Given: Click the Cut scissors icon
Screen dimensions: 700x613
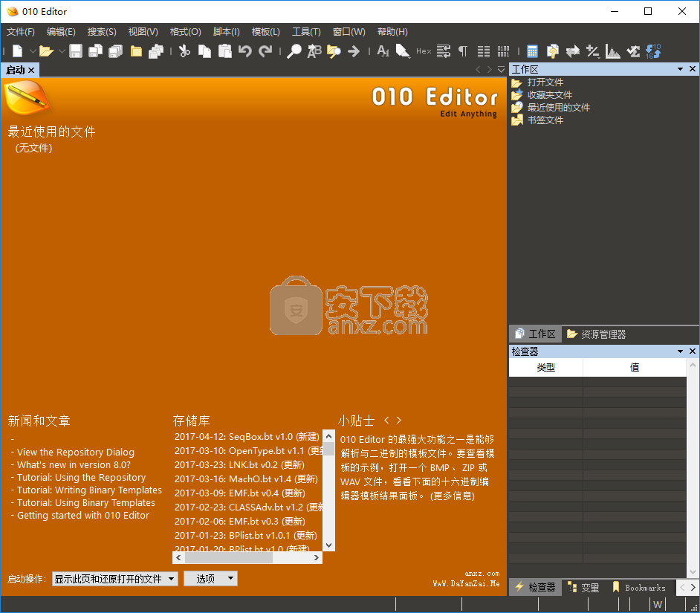Looking at the screenshot, I should tap(184, 51).
